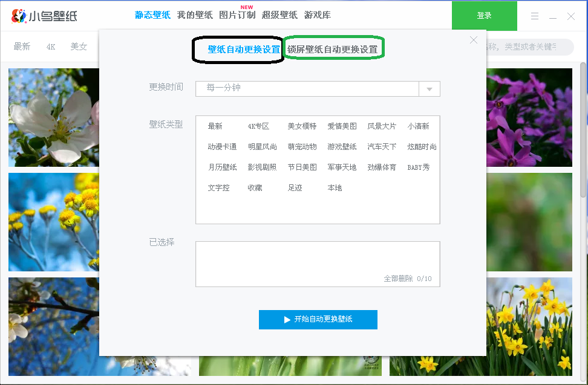
Task: Click the 4K category in main window
Action: tap(51, 47)
